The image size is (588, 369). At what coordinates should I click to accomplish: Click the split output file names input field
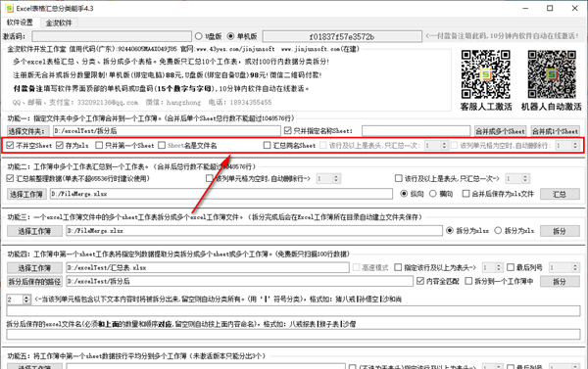pyautogui.click(x=293, y=334)
